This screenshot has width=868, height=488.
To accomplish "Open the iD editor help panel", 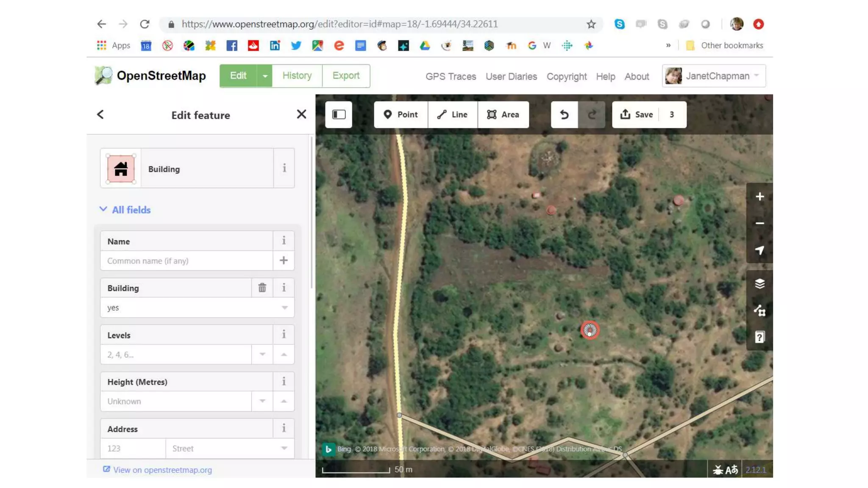I will (759, 337).
